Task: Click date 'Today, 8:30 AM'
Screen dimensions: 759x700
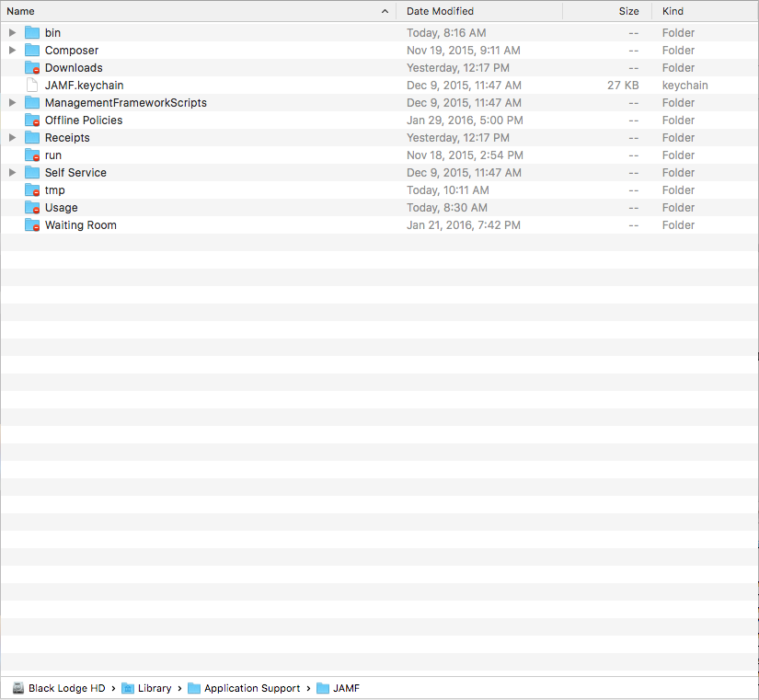Action: click(447, 208)
